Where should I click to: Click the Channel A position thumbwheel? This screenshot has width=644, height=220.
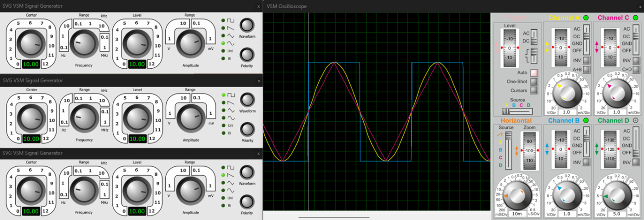560,48
